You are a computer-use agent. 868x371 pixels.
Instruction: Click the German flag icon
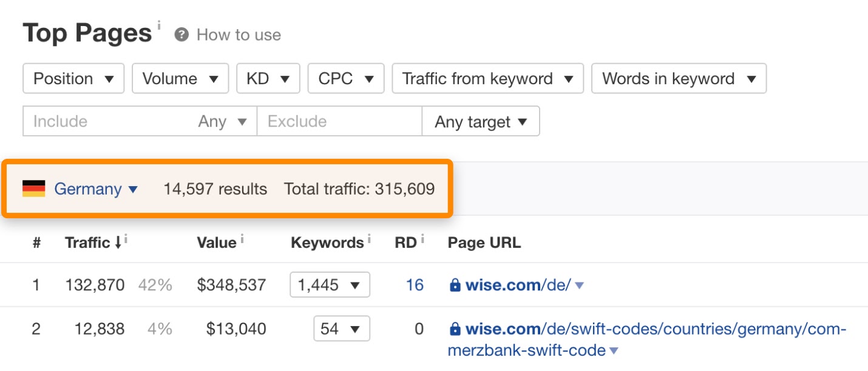33,189
